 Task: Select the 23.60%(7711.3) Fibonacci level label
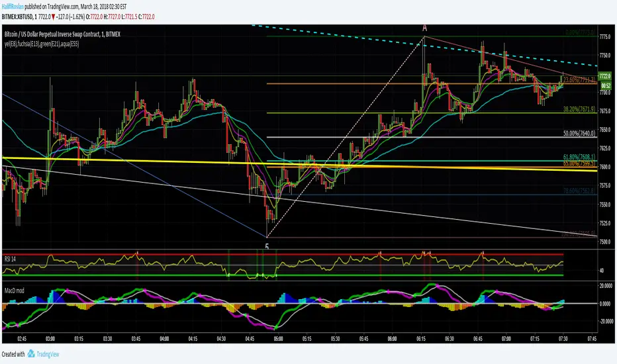pyautogui.click(x=579, y=79)
